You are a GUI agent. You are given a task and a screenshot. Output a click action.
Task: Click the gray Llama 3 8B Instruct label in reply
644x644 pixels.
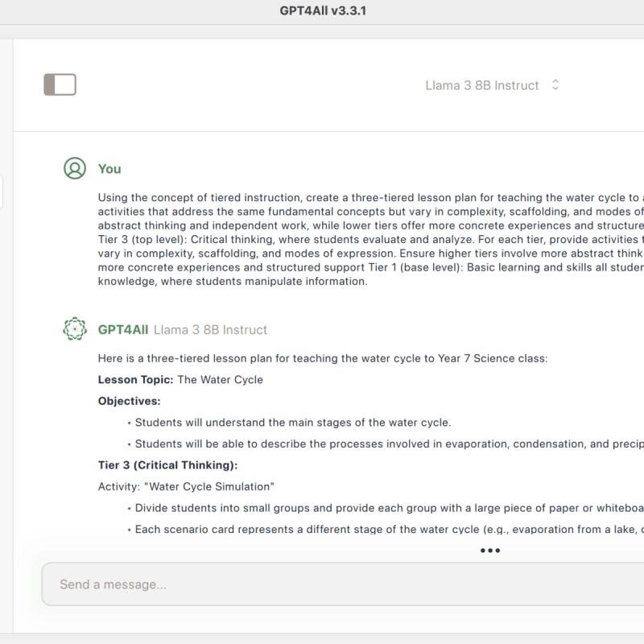(210, 330)
